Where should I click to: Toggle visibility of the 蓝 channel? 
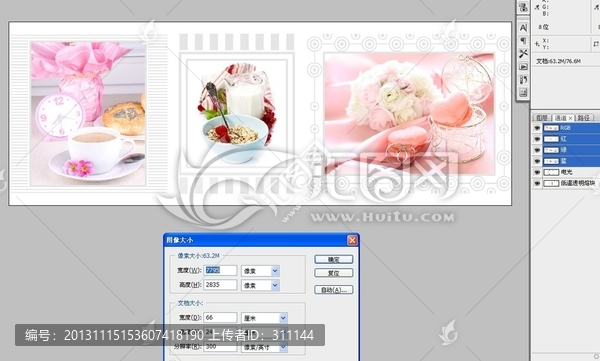[x=537, y=161]
